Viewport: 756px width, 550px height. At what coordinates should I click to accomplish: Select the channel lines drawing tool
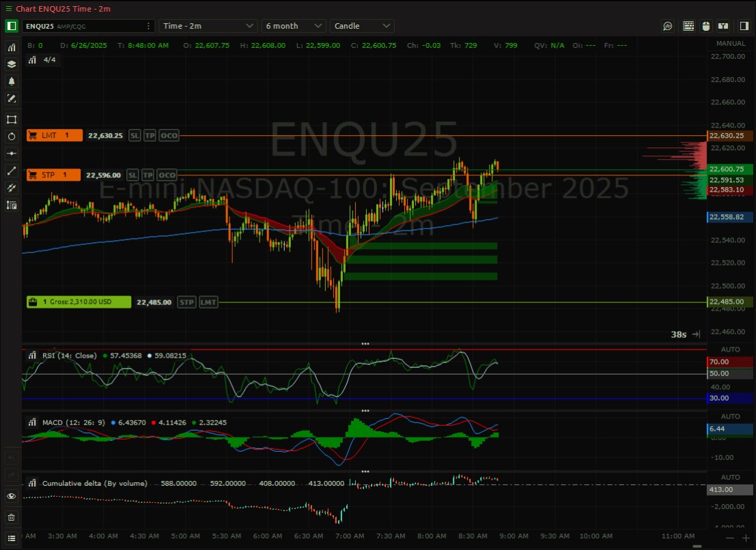[x=12, y=188]
